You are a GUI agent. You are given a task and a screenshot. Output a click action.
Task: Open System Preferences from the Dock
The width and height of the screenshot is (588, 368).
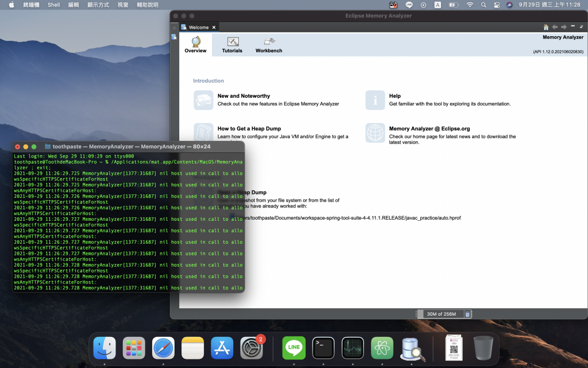[252, 348]
